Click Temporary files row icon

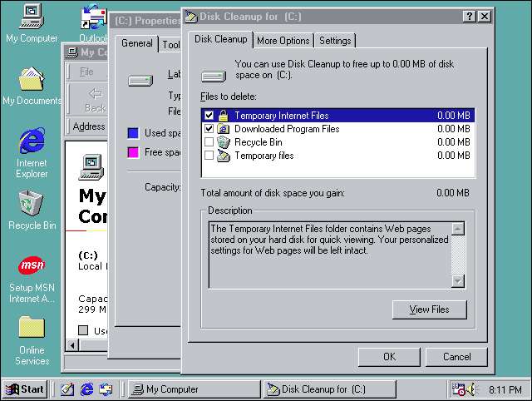[224, 156]
